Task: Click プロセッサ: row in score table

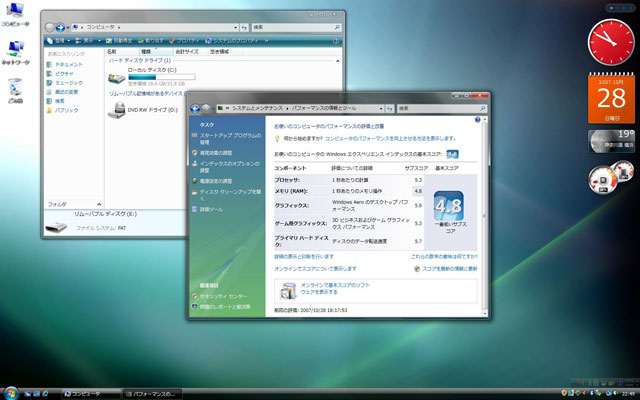Action: [x=349, y=180]
